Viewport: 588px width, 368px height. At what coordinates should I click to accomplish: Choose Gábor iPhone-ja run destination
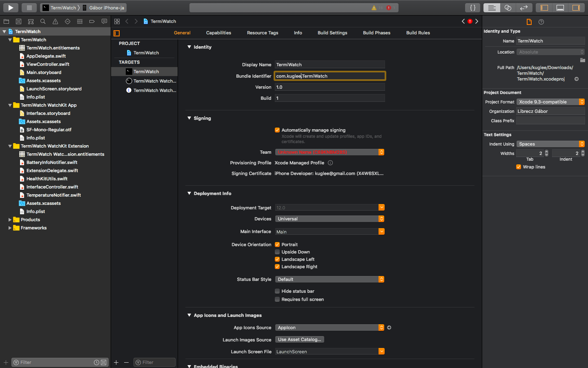pos(103,8)
